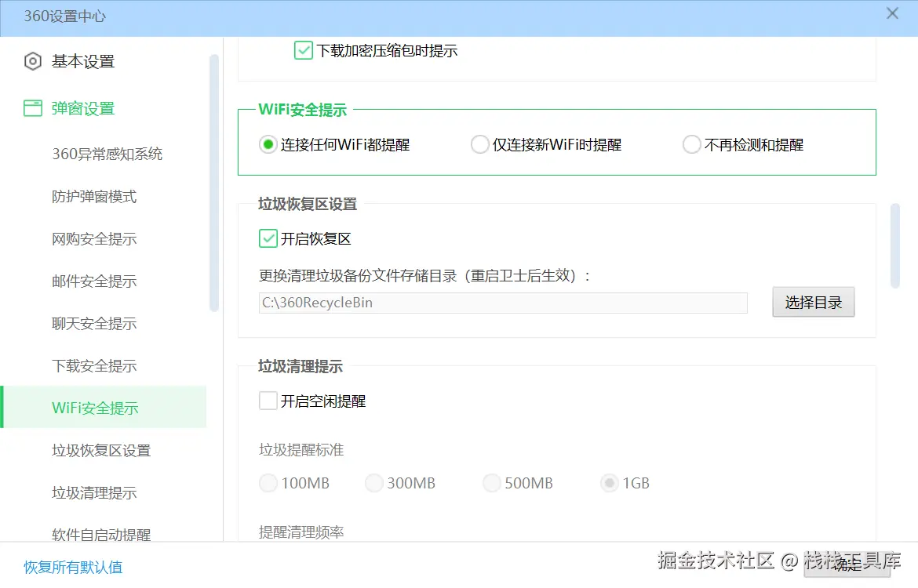Click the sidebar vertical scrollbar
Image resolution: width=918 pixels, height=588 pixels.
[x=213, y=183]
